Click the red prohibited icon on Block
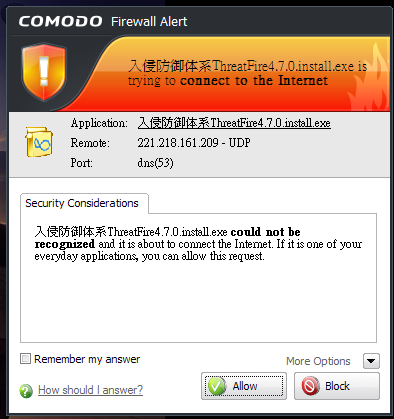The width and height of the screenshot is (394, 419). point(310,386)
